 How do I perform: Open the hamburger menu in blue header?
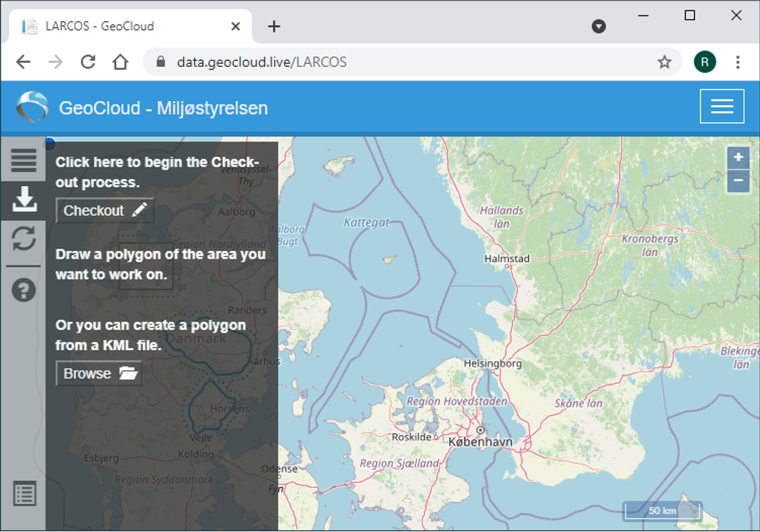(722, 106)
